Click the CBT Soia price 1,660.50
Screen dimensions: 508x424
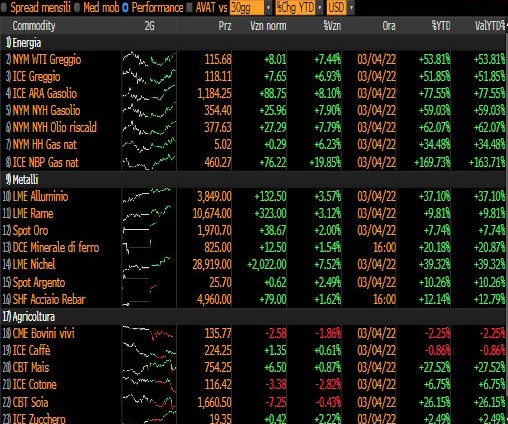[214, 402]
